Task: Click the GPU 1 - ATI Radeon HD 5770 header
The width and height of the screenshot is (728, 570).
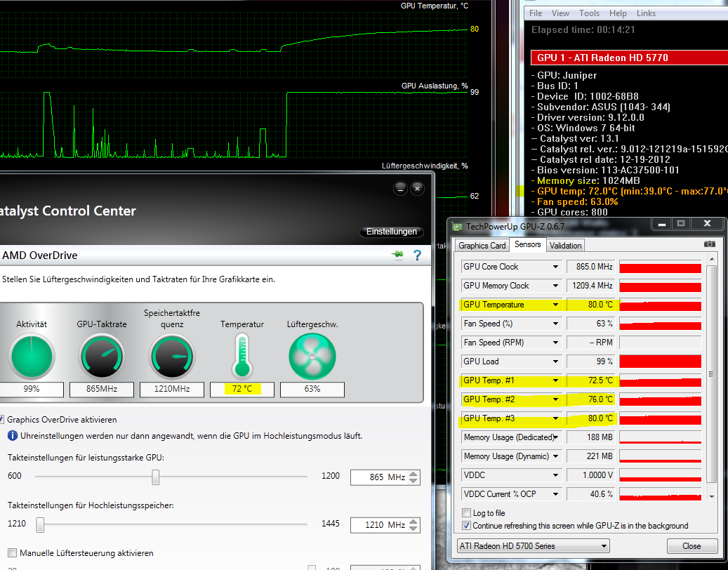Action: tap(629, 58)
